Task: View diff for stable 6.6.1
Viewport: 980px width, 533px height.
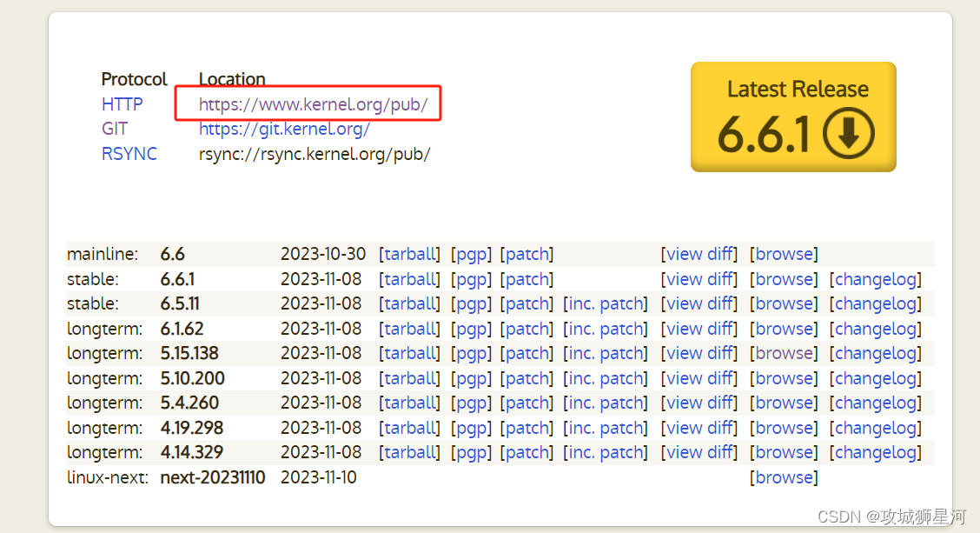Action: pyautogui.click(x=699, y=279)
